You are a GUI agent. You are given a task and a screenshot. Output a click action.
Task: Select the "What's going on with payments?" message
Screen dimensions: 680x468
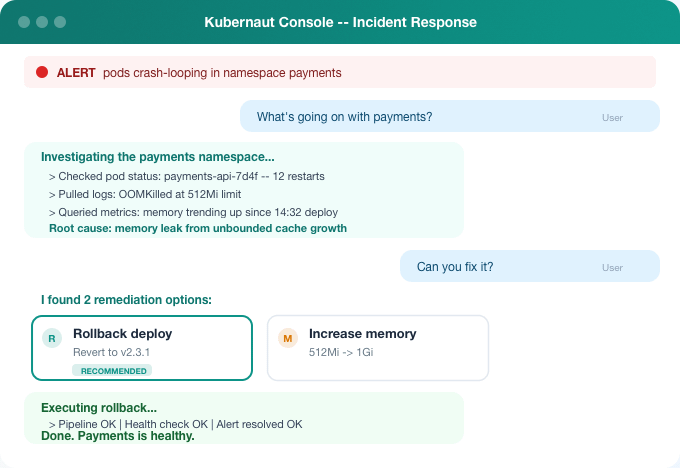point(345,116)
